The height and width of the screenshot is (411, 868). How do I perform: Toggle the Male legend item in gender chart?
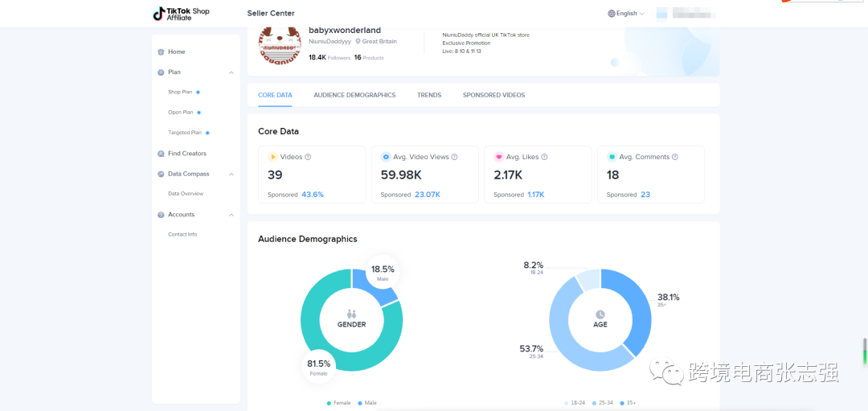tap(367, 403)
